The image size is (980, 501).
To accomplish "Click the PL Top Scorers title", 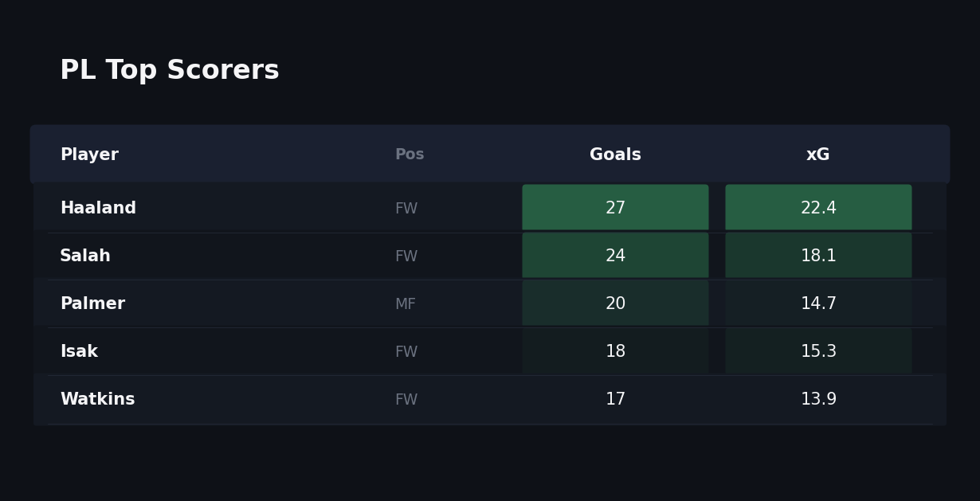I will click(170, 71).
